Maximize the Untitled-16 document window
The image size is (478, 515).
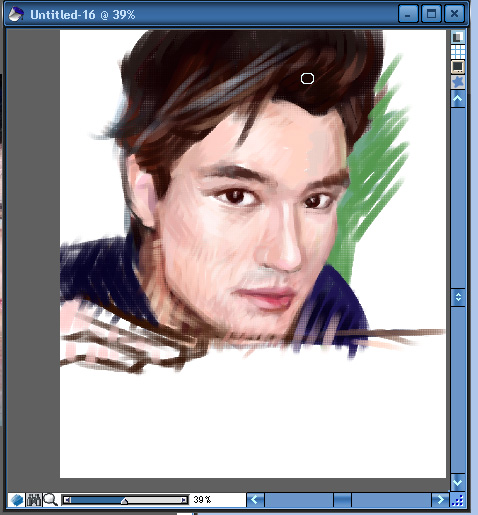point(431,14)
